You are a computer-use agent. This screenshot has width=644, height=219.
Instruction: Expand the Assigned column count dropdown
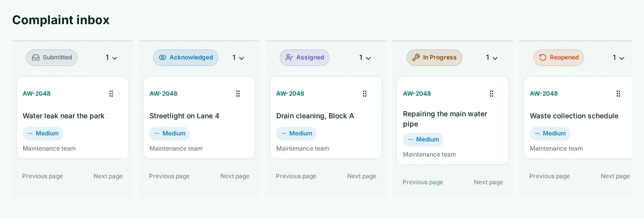(x=365, y=58)
